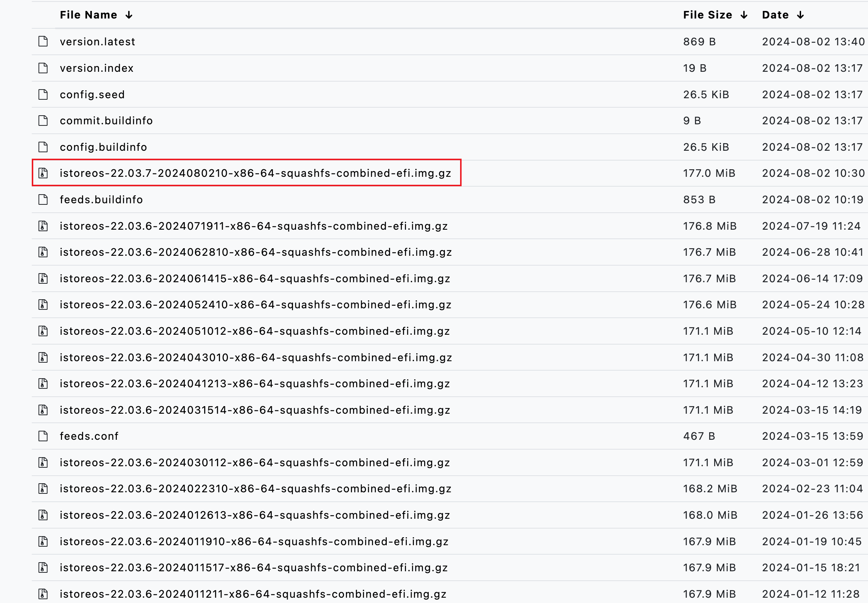868x603 pixels.
Task: Click archive icon beside istoreos-22.03.6-2024031514
Action: click(x=43, y=410)
